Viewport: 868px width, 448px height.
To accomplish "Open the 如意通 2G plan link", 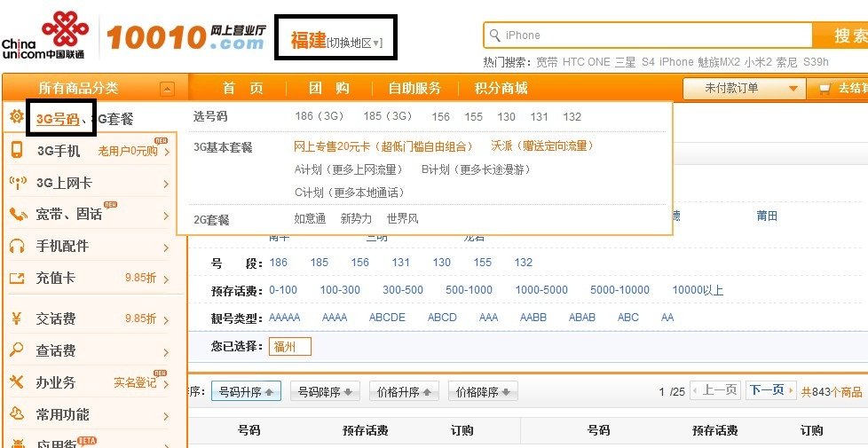I will point(310,218).
